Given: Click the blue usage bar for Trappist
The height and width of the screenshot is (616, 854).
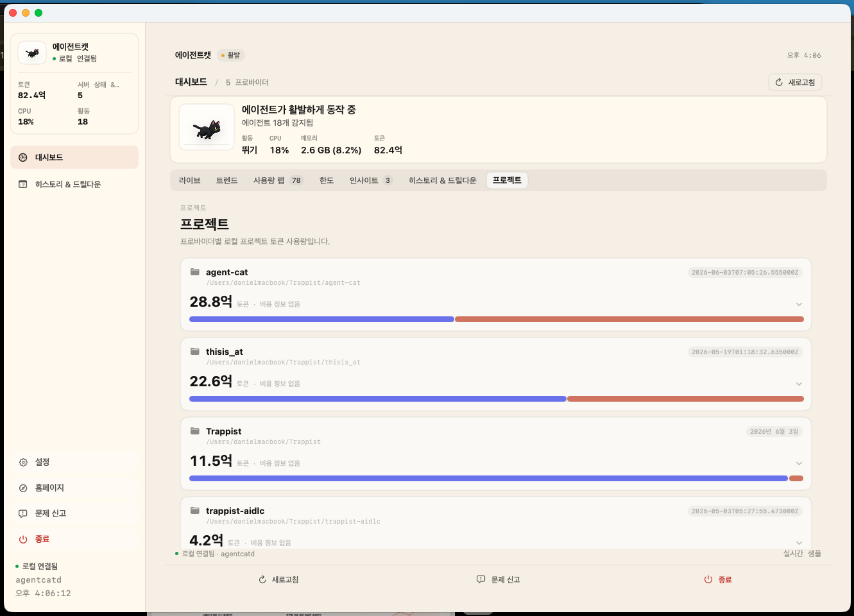Looking at the screenshot, I should (x=488, y=478).
